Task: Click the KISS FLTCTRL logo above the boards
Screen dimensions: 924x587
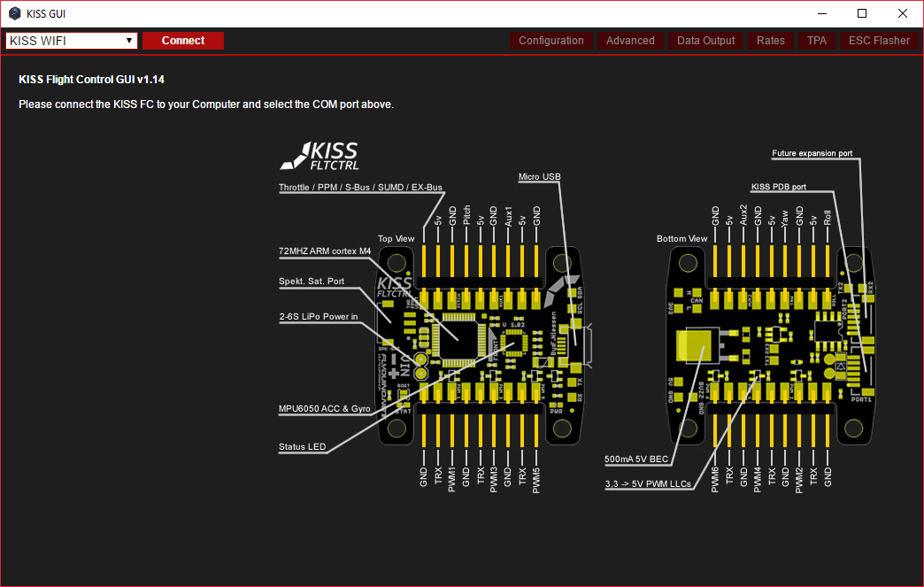Action: 320,156
